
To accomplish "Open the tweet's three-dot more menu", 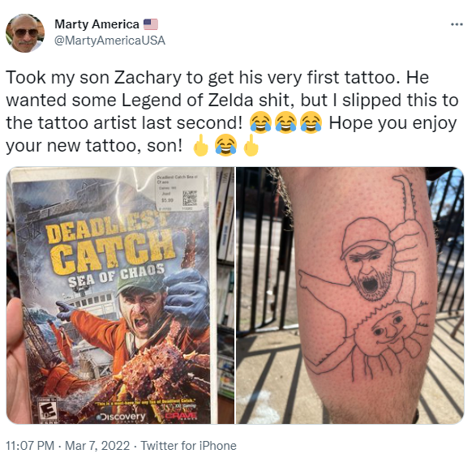I will [457, 24].
